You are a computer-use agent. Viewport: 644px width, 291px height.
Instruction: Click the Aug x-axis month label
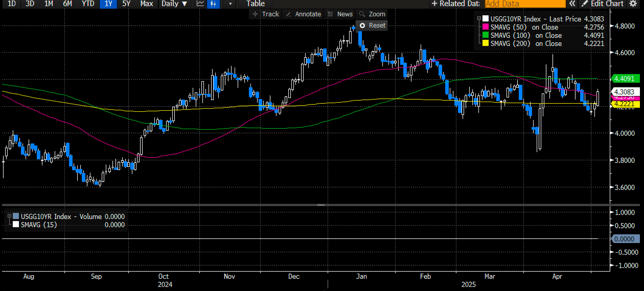coord(29,276)
